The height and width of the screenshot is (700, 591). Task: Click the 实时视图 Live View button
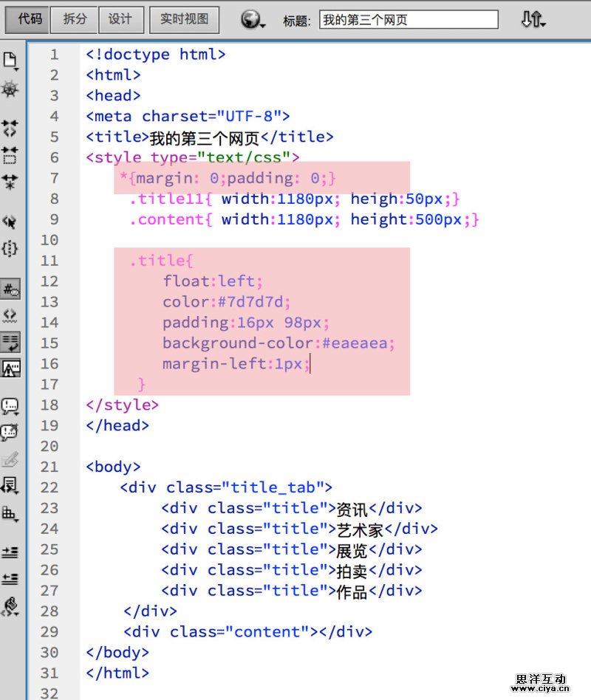pyautogui.click(x=184, y=20)
